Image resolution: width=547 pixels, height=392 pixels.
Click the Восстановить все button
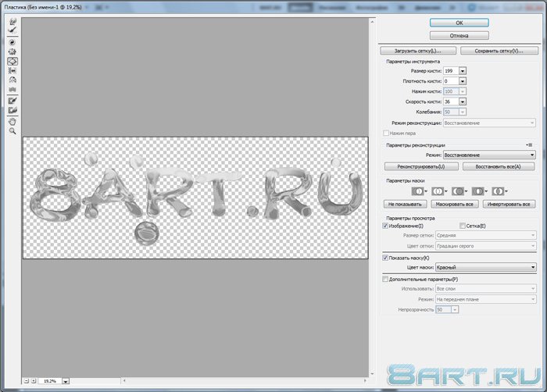click(499, 166)
